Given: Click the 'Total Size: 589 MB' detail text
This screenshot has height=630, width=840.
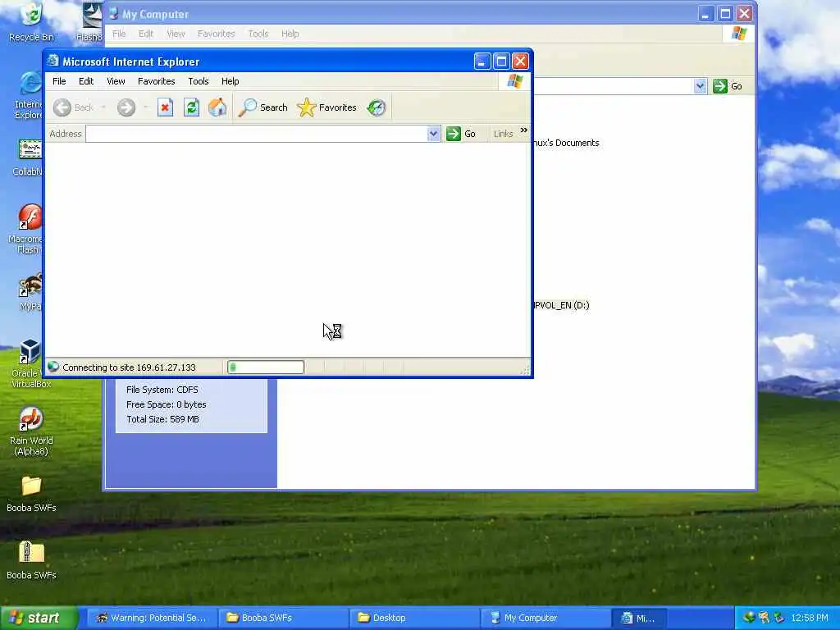Looking at the screenshot, I should tap(163, 419).
